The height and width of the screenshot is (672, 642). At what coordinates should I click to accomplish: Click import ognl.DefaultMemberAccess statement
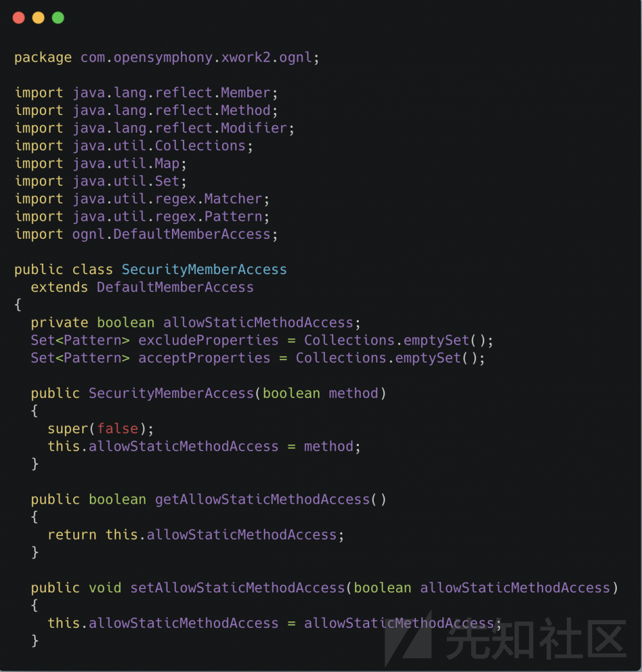click(x=146, y=234)
